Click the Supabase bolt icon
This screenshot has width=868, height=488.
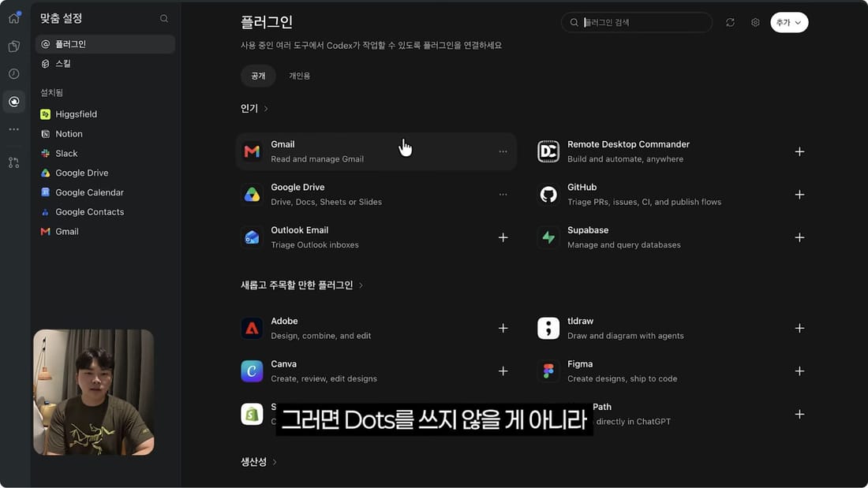(x=548, y=237)
